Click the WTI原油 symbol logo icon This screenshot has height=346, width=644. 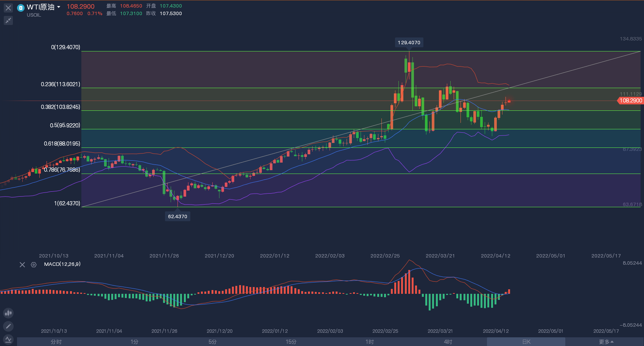point(21,8)
